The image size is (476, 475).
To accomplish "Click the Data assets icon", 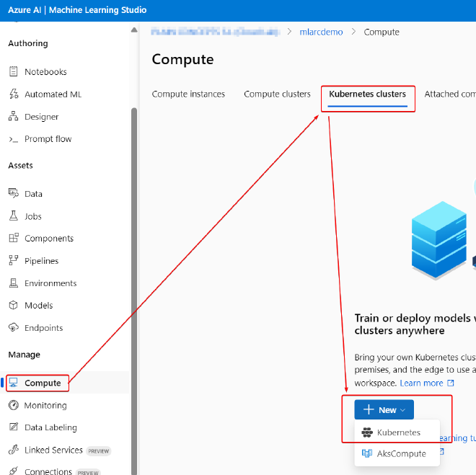I will [14, 193].
